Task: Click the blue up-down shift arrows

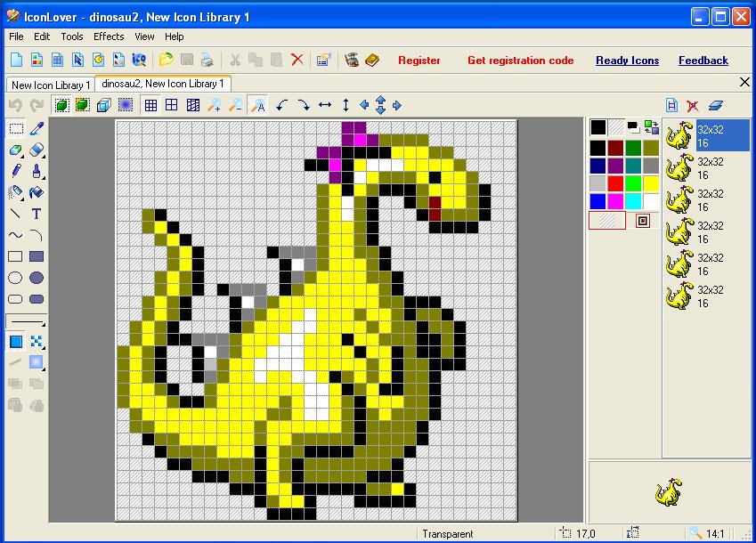Action: 380,105
